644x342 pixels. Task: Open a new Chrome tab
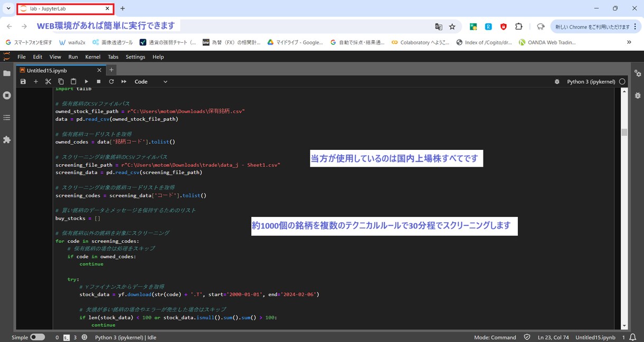coord(122,8)
